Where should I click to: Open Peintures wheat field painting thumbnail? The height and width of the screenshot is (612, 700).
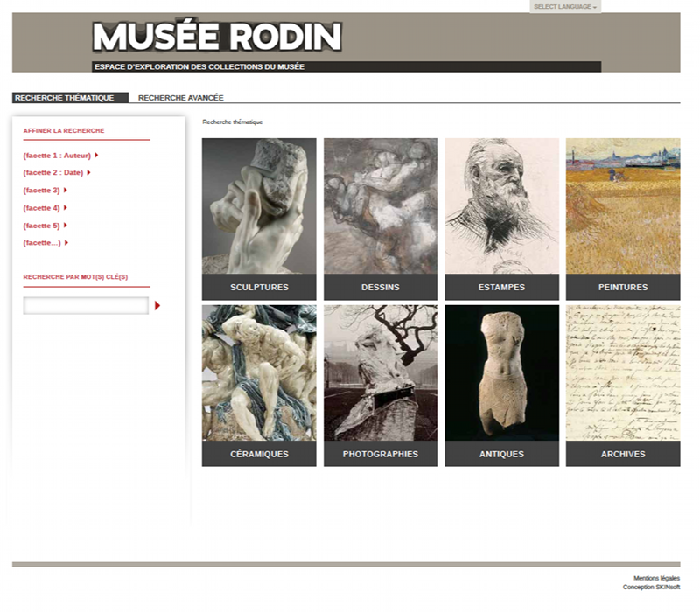[623, 206]
